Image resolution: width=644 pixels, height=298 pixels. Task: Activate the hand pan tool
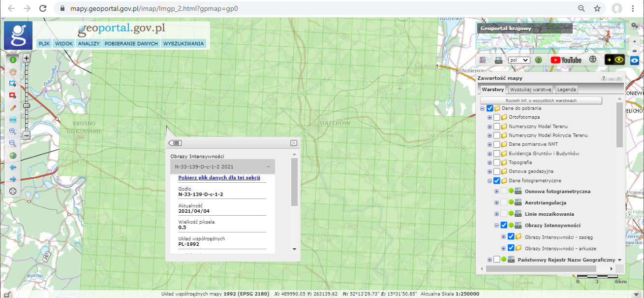click(13, 71)
